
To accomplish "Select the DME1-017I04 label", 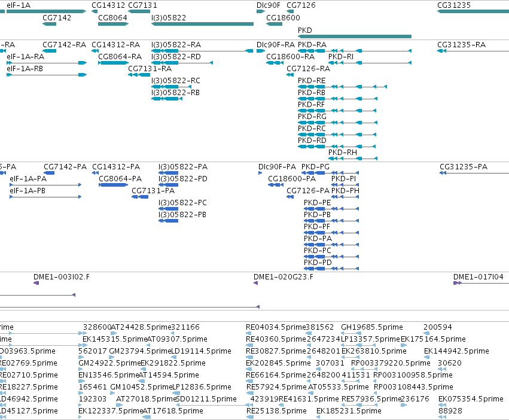I will (x=478, y=277).
